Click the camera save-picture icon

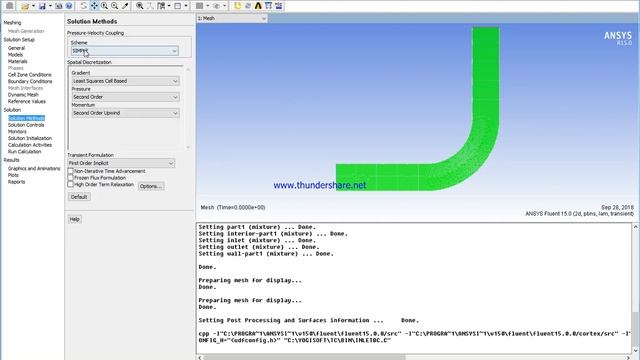point(58,6)
